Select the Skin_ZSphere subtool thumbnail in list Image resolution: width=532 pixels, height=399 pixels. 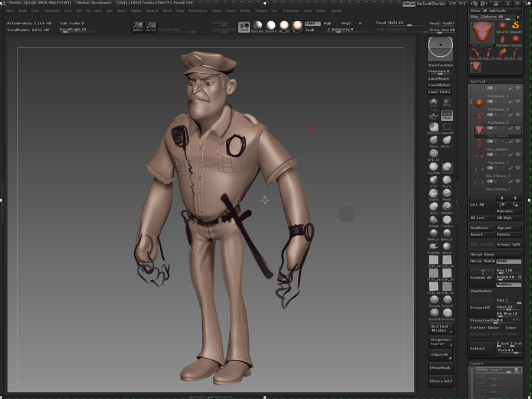point(479,130)
